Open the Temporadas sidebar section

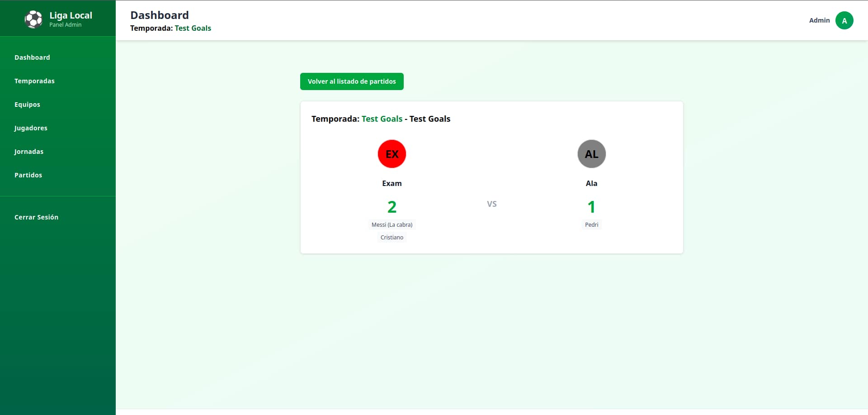pyautogui.click(x=34, y=81)
